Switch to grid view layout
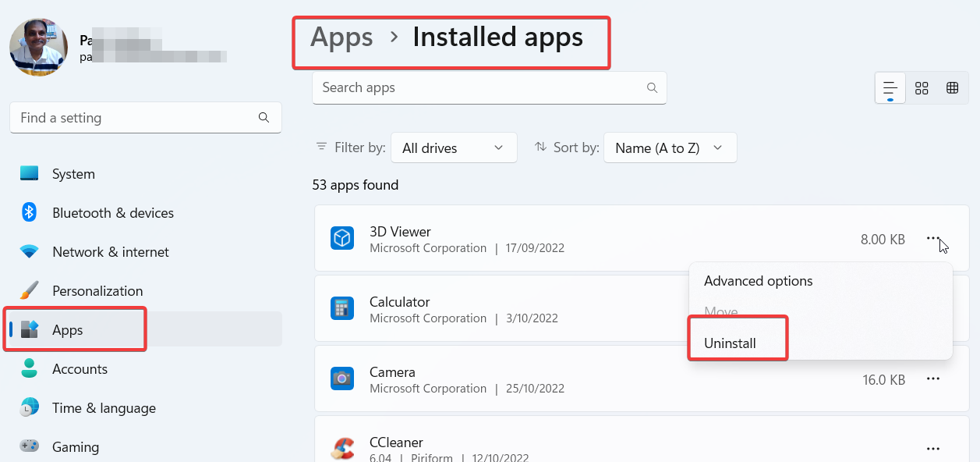This screenshot has height=462, width=980. click(952, 87)
